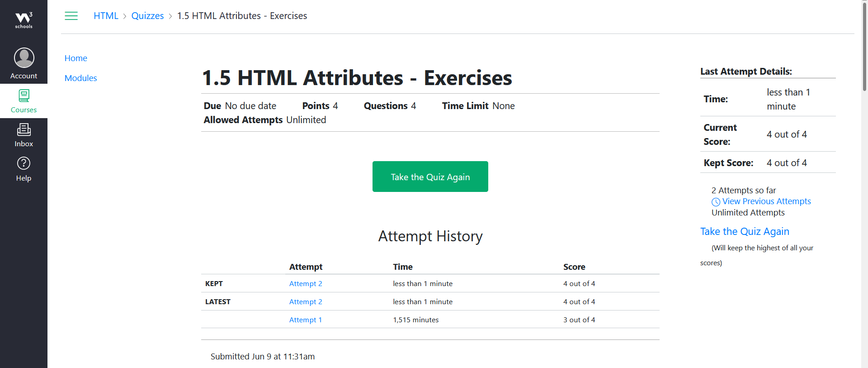Screen dimensions: 868x368
Task: Open the Inbox icon
Action: point(24,129)
